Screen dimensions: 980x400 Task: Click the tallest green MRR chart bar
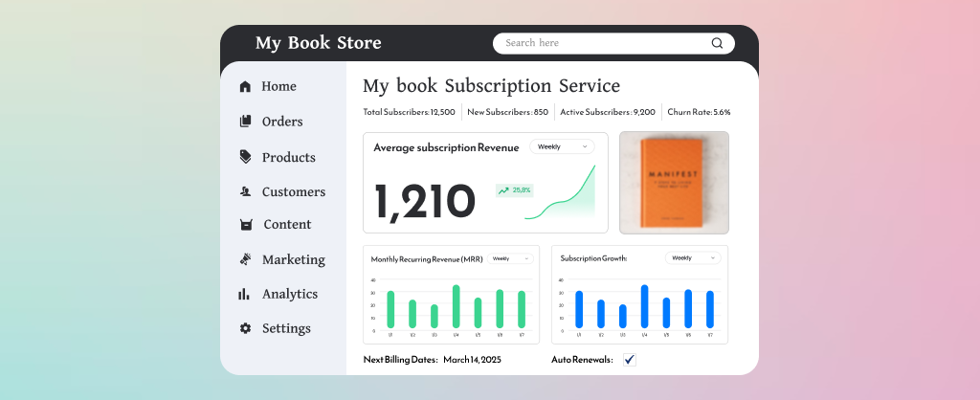(456, 306)
